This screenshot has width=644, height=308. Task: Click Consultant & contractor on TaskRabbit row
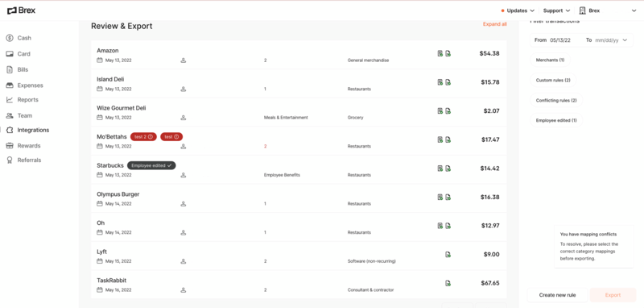coord(370,290)
